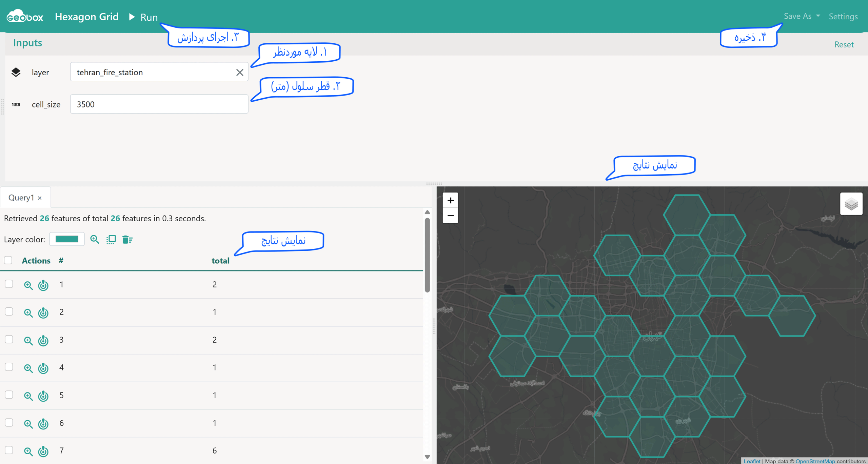Screen dimensions: 868x464
Task: Switch to the Query1 tab
Action: [x=21, y=197]
